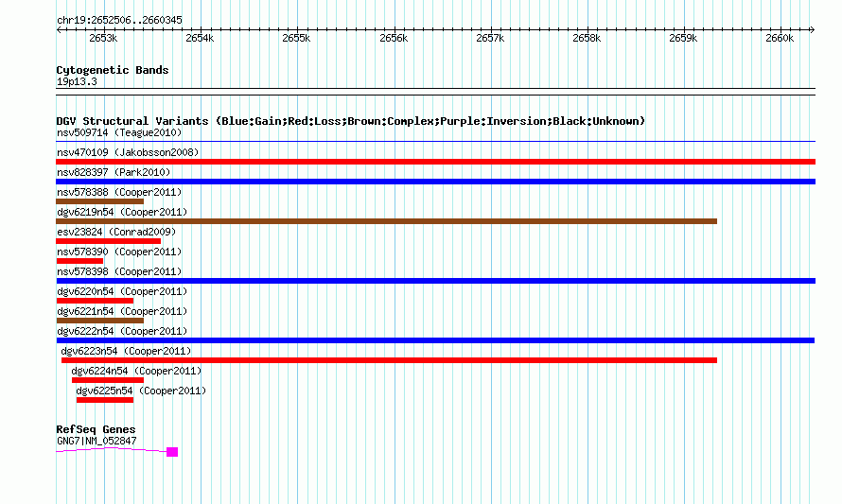Screen dimensions: 842x504
Task: Click the blue dgv6222n54 gain bar
Action: 435,340
